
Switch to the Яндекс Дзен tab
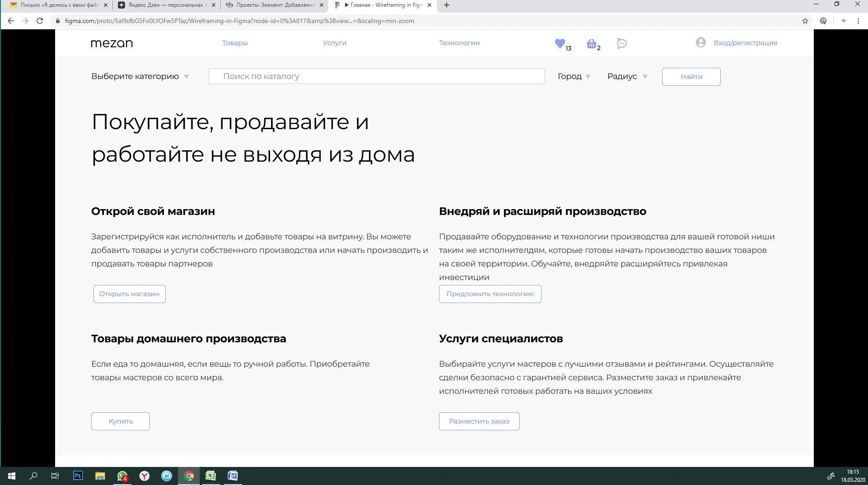(x=166, y=5)
